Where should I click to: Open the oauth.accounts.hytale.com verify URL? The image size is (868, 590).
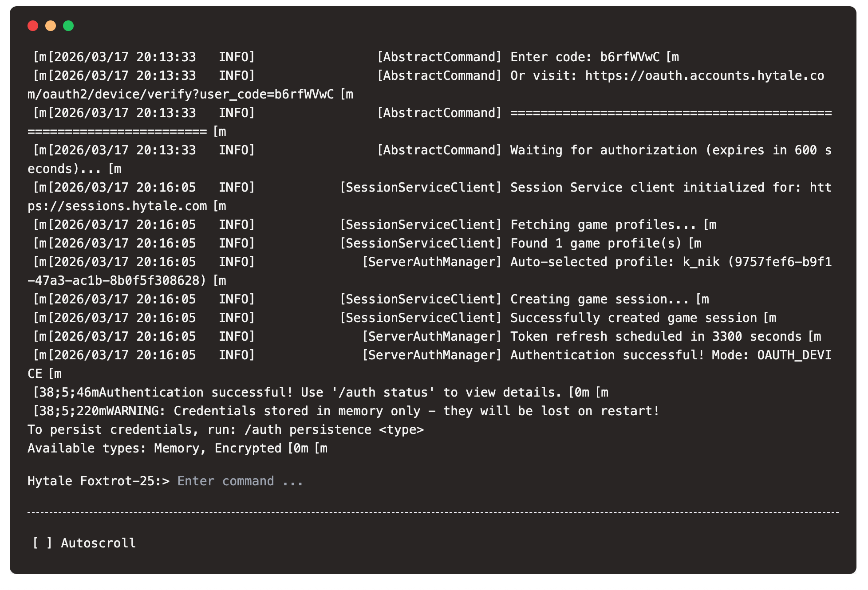[704, 76]
